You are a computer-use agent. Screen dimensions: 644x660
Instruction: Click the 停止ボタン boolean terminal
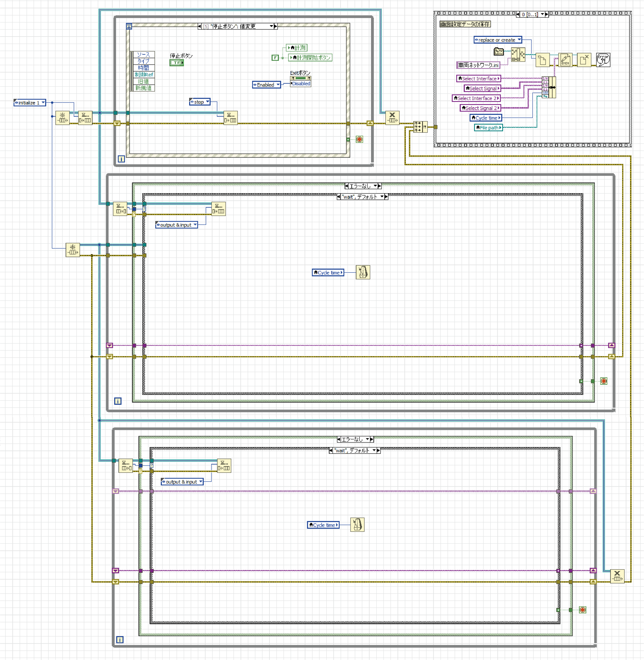(177, 63)
